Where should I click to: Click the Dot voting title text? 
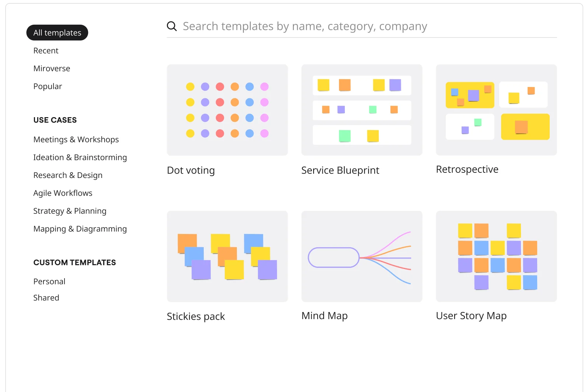[x=191, y=170]
